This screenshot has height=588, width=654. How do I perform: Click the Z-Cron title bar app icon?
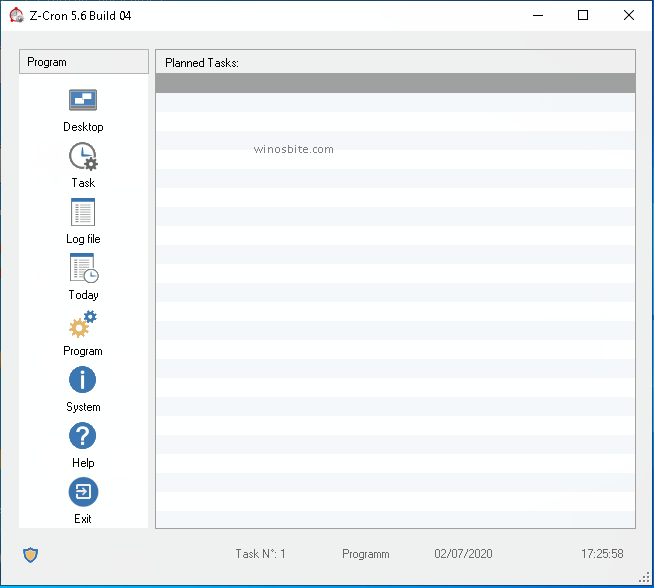tap(16, 15)
